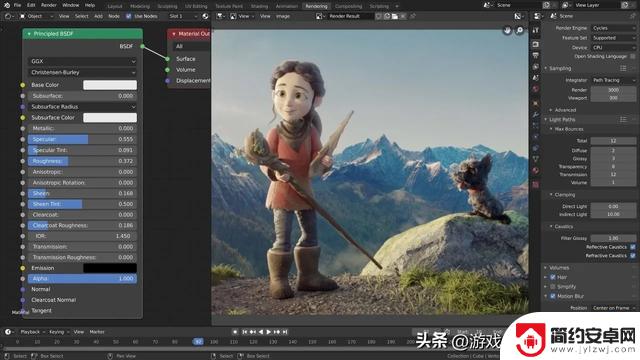Add a new workspace with plus icon

(x=397, y=6)
